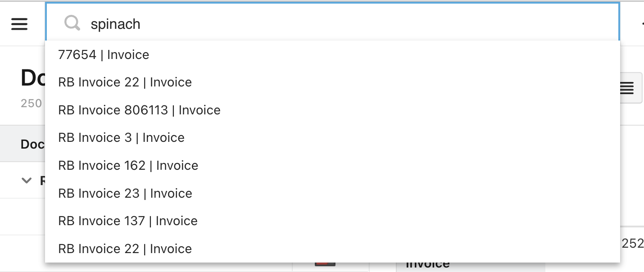Click the cut-off icon right of search
Image resolution: width=644 pixels, height=272 pixels.
pyautogui.click(x=641, y=24)
